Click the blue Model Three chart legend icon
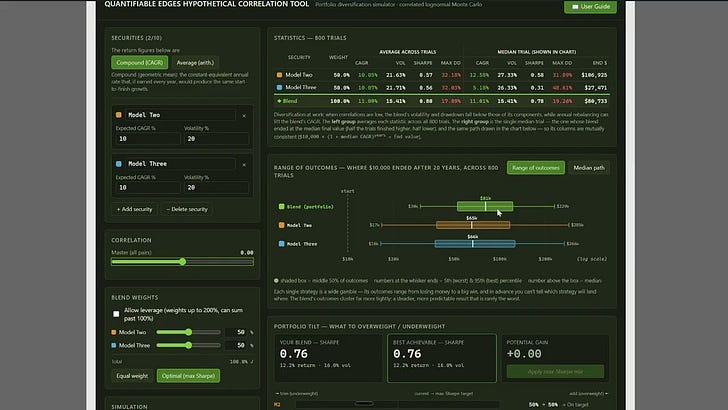This screenshot has width=728, height=410. point(281,244)
